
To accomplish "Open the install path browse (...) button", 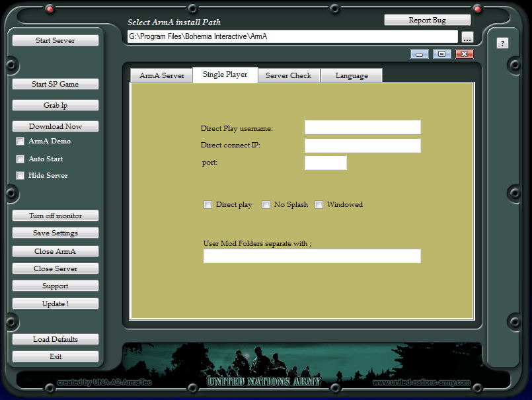I will (x=467, y=37).
